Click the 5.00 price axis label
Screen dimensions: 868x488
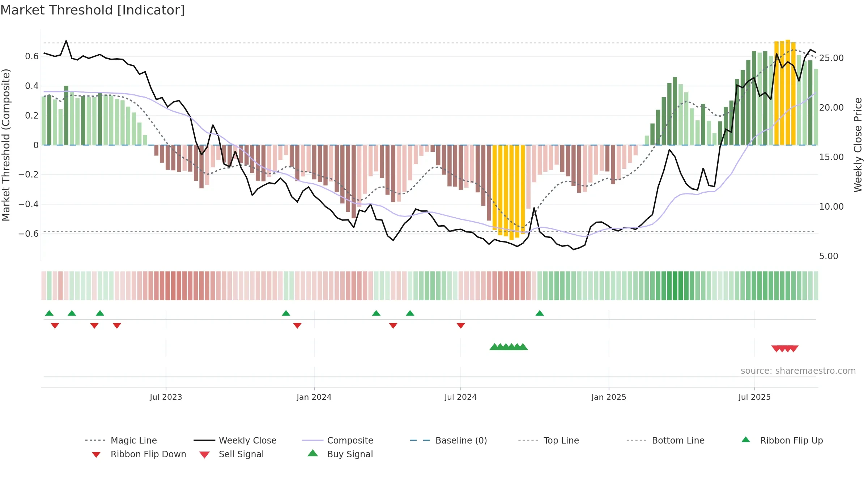829,256
